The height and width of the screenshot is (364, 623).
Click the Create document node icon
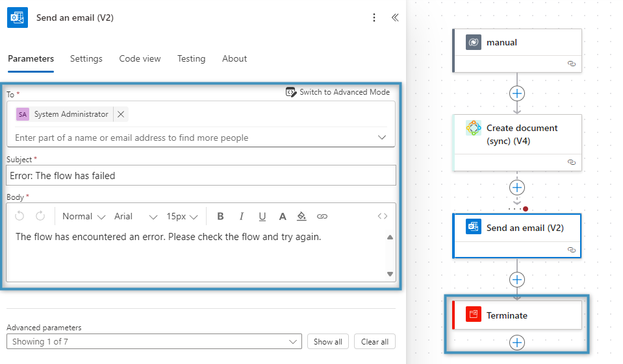point(474,128)
